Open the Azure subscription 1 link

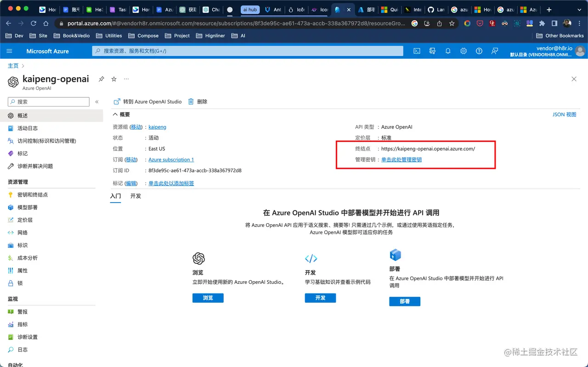[x=171, y=160]
